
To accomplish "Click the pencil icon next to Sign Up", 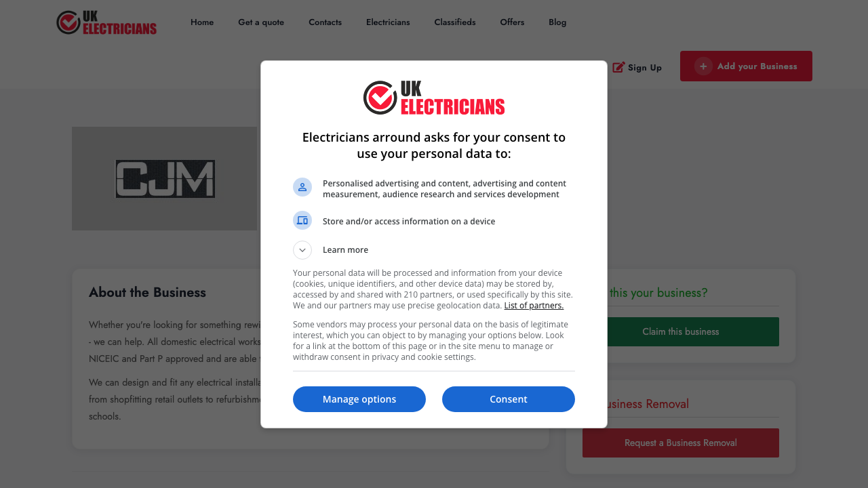I will [x=618, y=67].
